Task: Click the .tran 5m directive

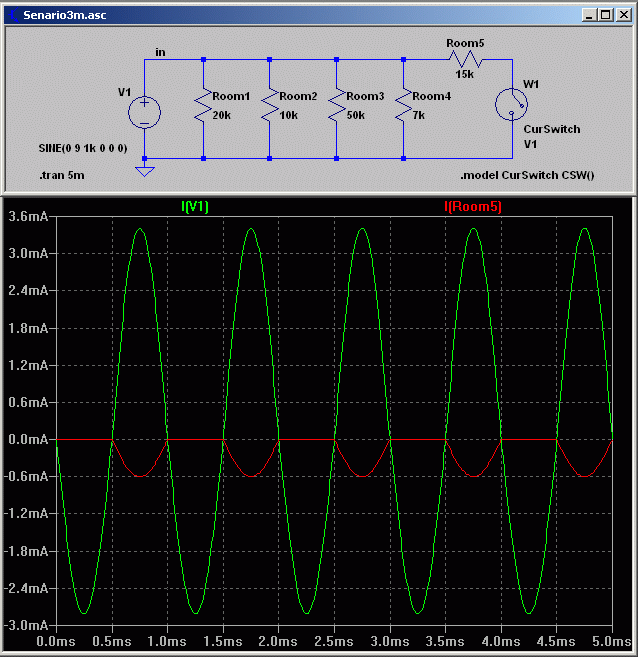Action: 62,175
